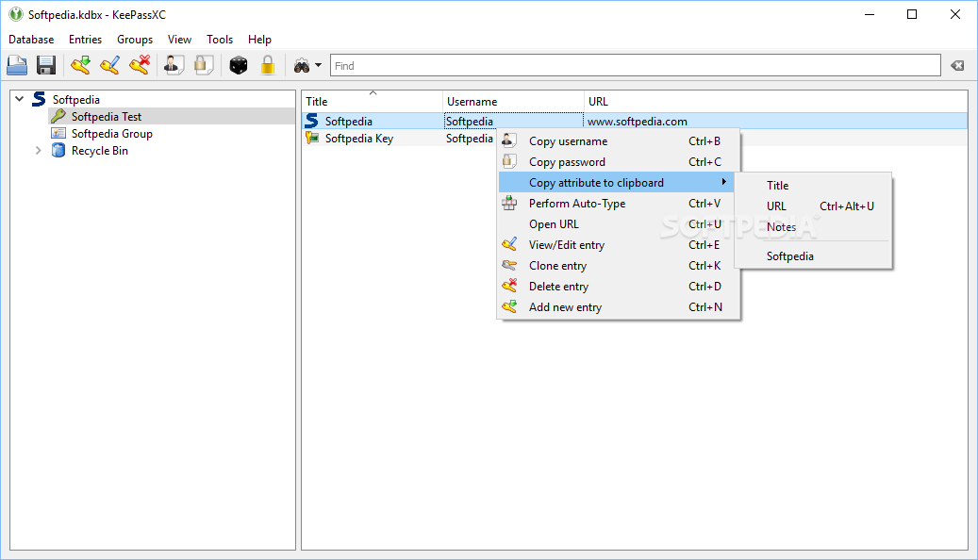Click Username cell of Softpedia Key entry
This screenshot has height=560, width=978.
(x=469, y=139)
